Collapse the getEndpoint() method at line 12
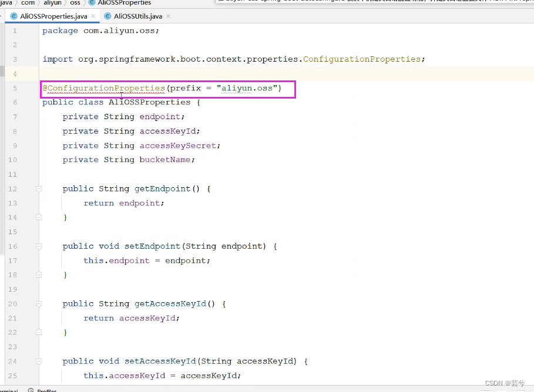 pyautogui.click(x=39, y=188)
